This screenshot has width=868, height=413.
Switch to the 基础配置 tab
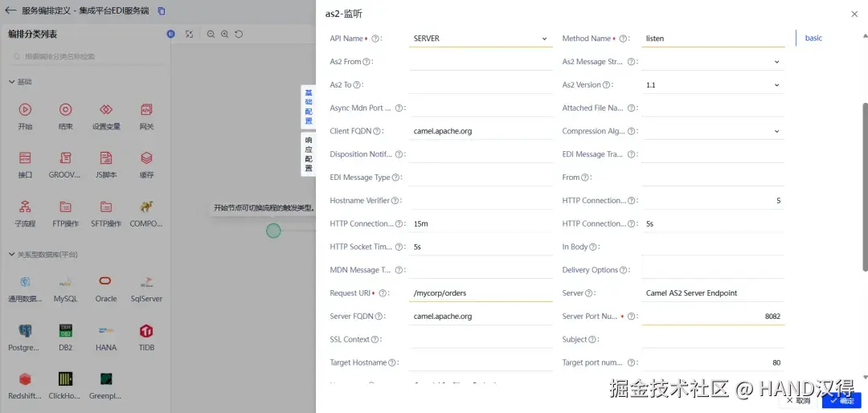(309, 107)
